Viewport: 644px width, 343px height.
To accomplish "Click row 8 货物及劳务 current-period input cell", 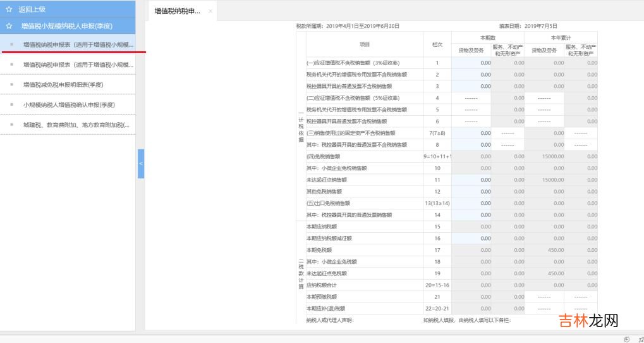I will pyautogui.click(x=471, y=145).
